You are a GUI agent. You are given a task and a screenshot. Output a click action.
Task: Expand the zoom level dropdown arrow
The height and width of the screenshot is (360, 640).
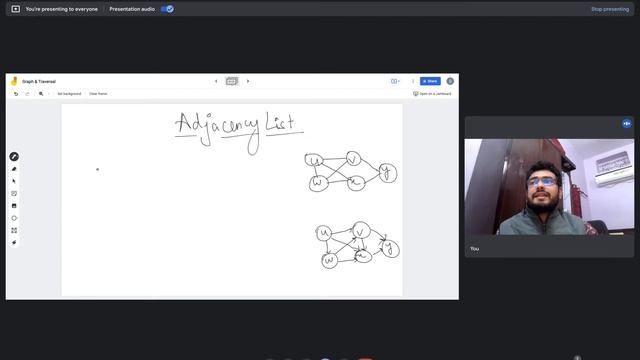point(49,94)
